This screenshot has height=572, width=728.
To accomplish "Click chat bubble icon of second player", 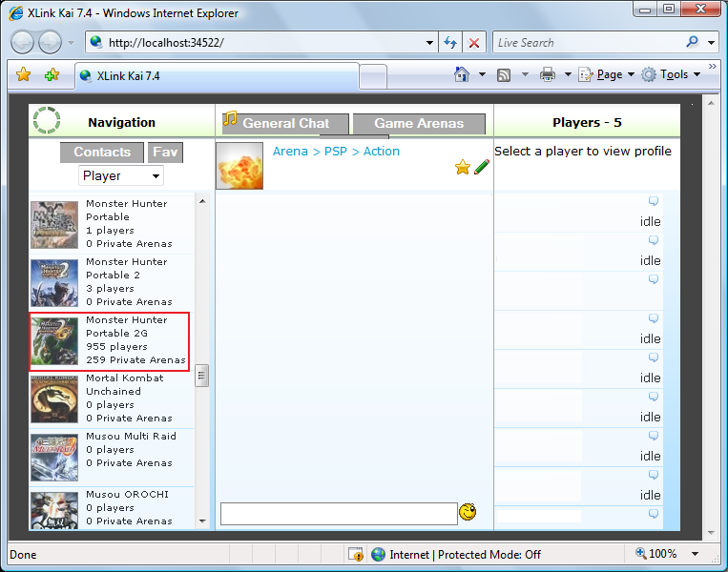I will click(654, 240).
